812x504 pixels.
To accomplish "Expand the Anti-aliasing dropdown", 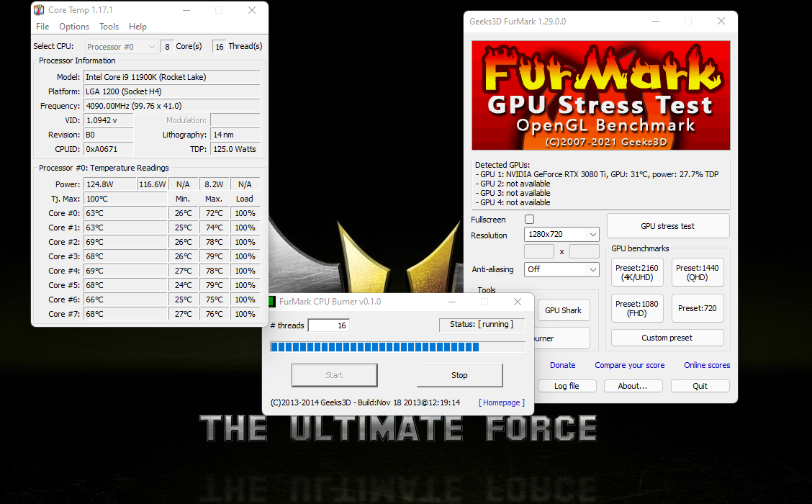I will coord(561,269).
